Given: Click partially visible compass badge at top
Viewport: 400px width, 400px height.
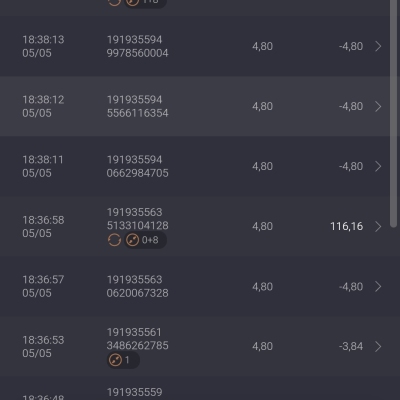Looking at the screenshot, I should pos(145,3).
